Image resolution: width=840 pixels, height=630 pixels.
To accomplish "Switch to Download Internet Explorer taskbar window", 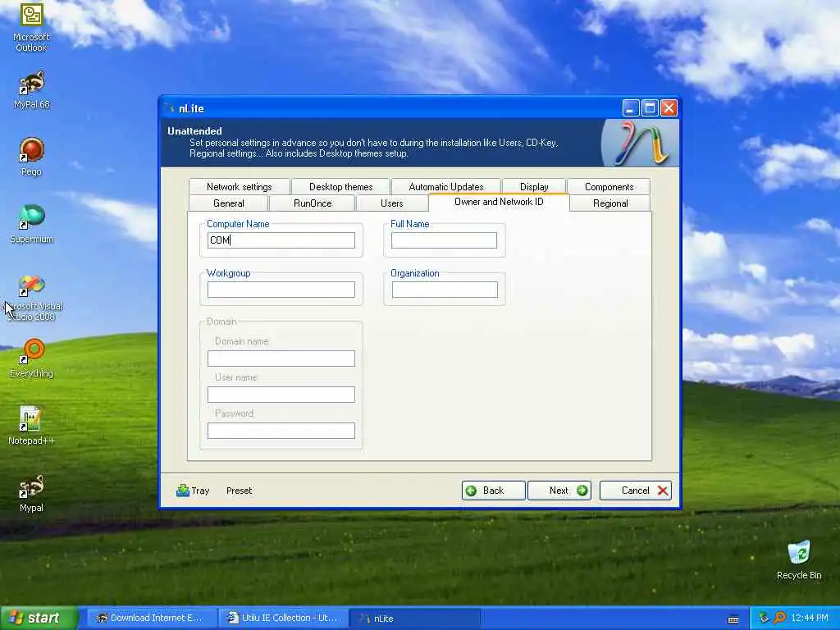I will coord(151,618).
